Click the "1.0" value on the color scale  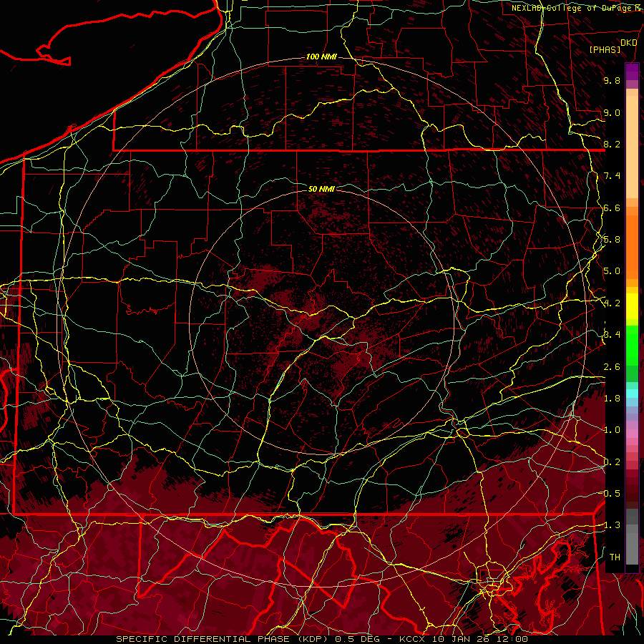(x=612, y=430)
